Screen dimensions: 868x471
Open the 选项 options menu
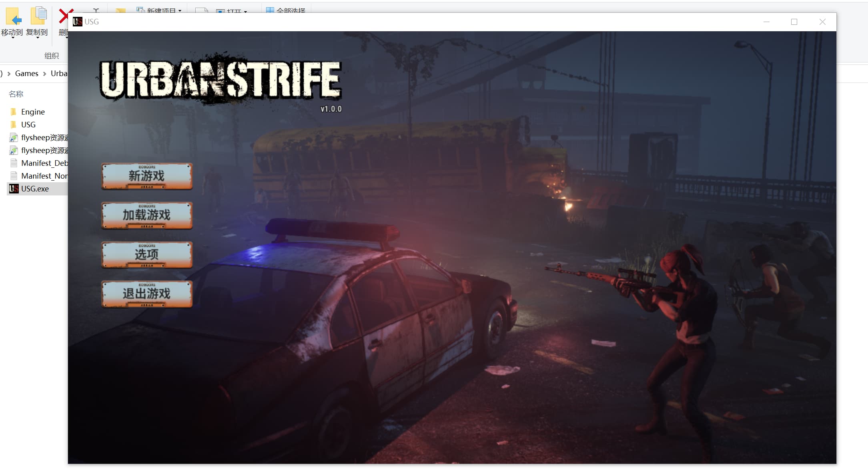tap(147, 255)
